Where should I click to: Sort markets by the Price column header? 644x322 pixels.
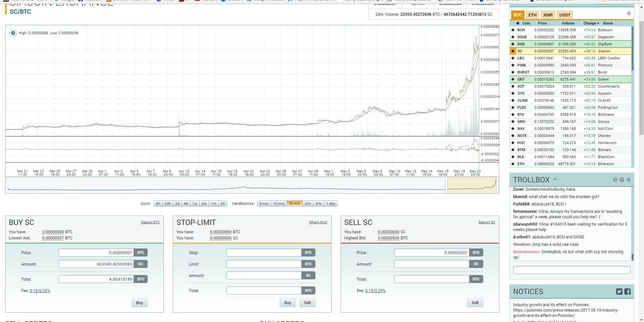[x=542, y=23]
